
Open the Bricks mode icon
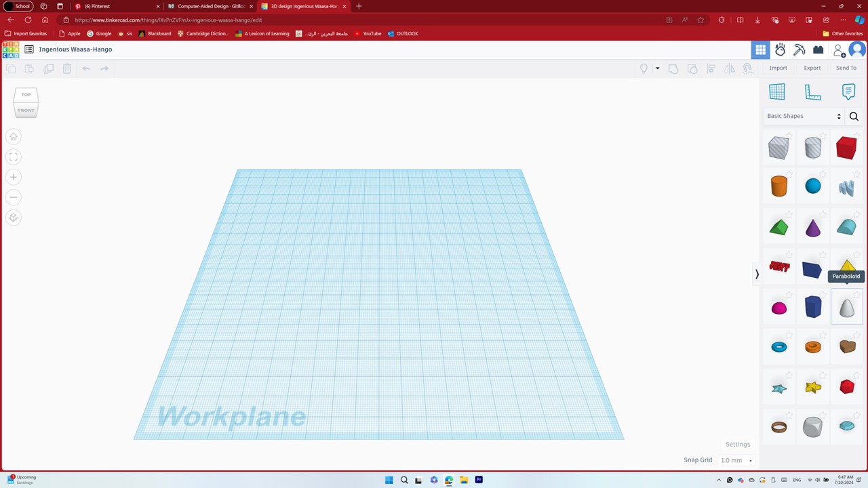[818, 50]
